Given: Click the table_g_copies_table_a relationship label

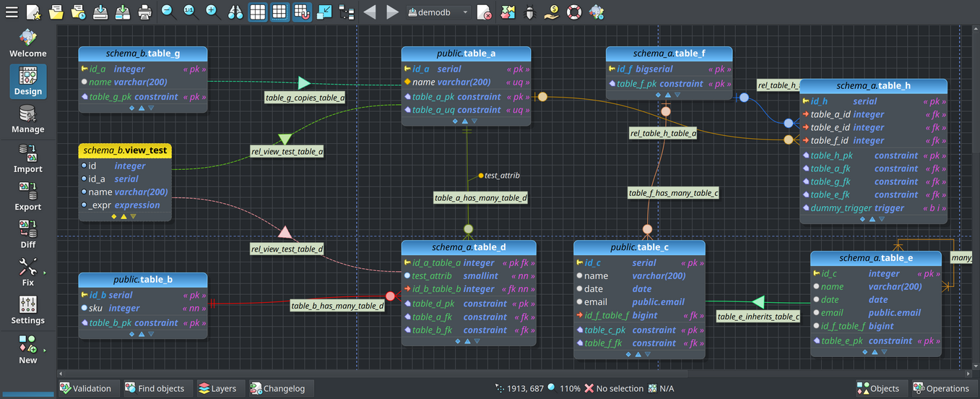Looking at the screenshot, I should point(305,98).
